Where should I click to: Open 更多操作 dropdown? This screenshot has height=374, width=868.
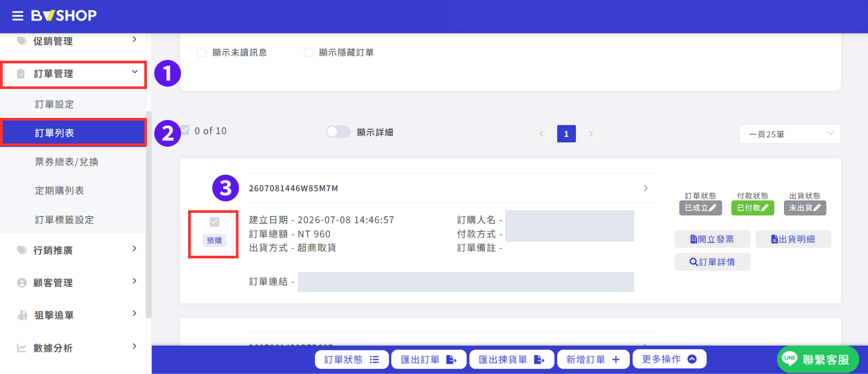pos(669,359)
